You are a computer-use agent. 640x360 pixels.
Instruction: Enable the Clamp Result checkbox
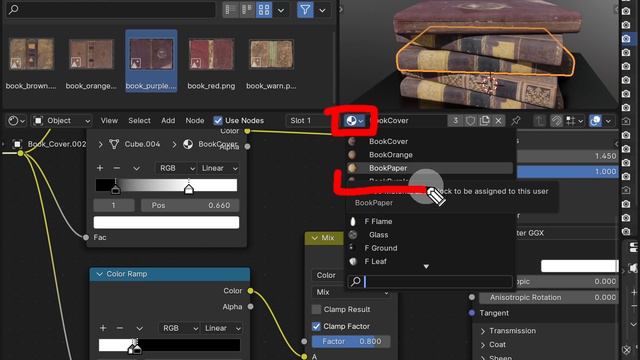[x=316, y=309]
